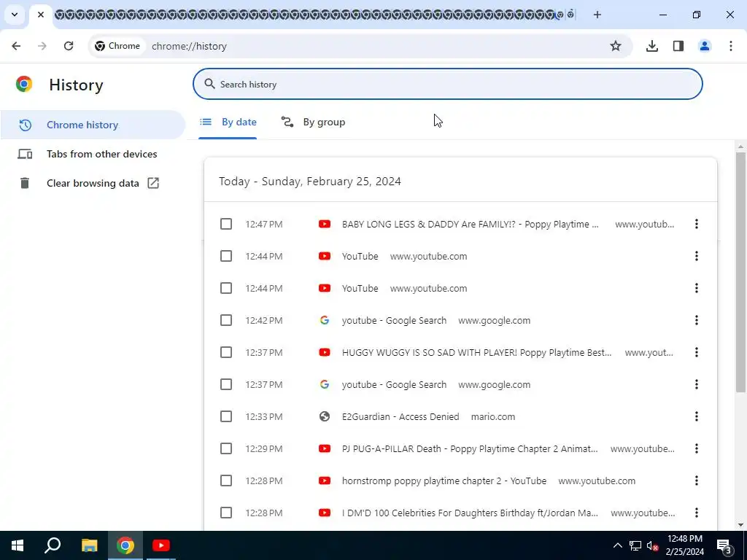747x560 pixels.
Task: Click Chrome icon in the taskbar
Action: (125, 545)
